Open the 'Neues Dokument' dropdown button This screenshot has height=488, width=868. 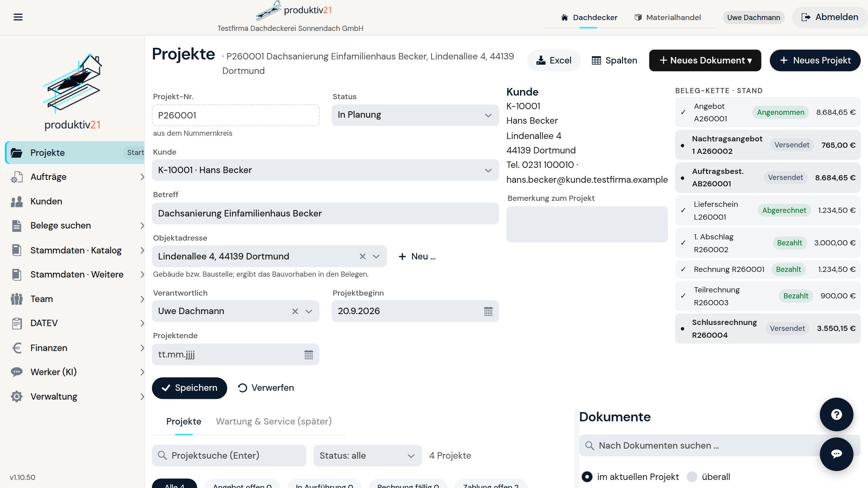point(705,60)
